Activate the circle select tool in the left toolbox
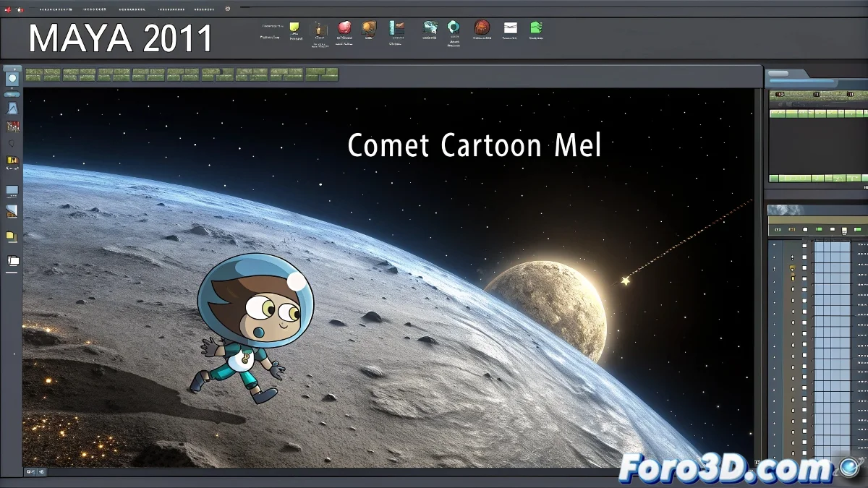Image resolution: width=868 pixels, height=488 pixels. (x=12, y=79)
